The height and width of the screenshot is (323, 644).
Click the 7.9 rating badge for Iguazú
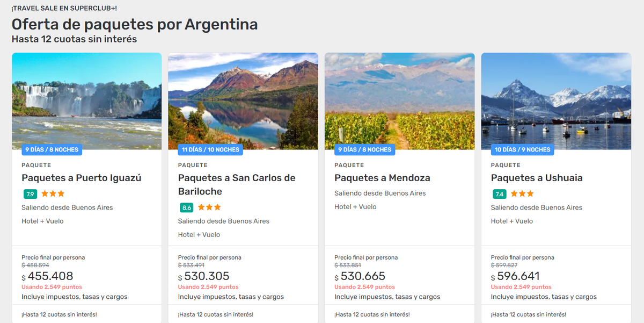point(30,194)
